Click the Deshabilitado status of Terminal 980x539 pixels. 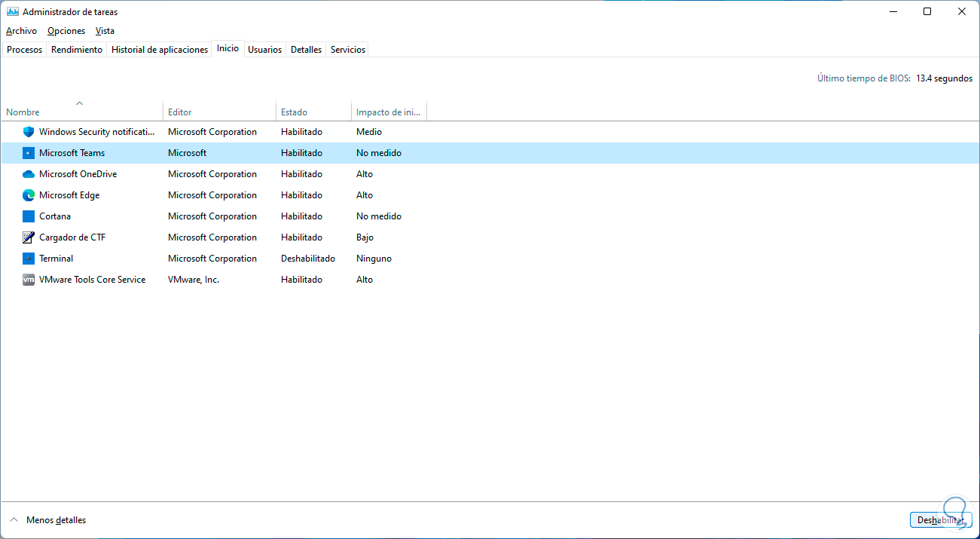click(308, 259)
